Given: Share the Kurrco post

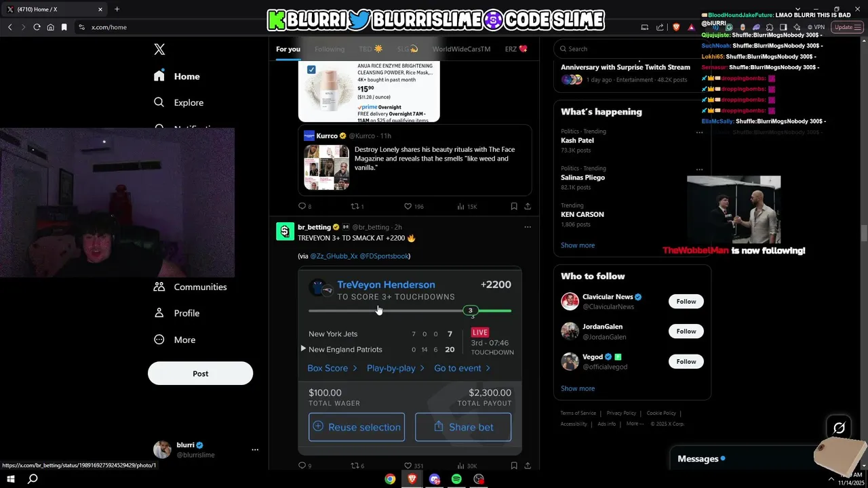Looking at the screenshot, I should [x=528, y=206].
